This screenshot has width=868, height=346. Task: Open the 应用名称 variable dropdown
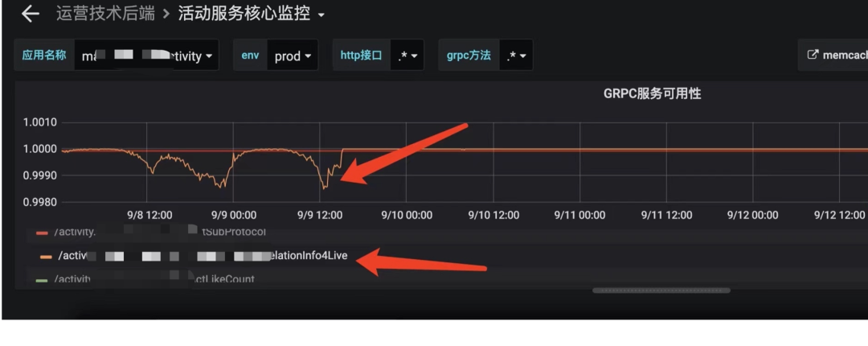147,56
